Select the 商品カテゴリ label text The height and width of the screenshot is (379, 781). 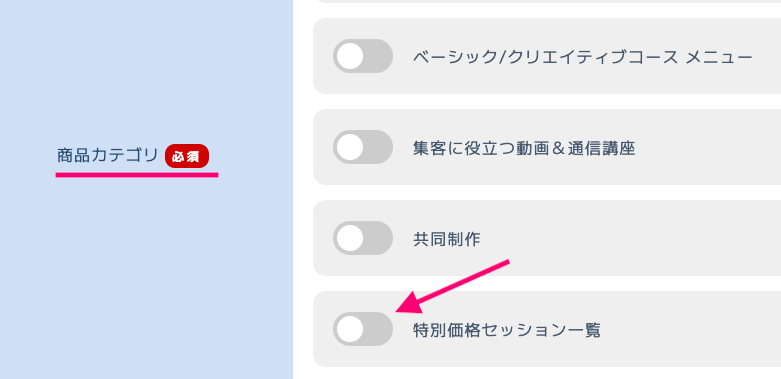point(107,155)
